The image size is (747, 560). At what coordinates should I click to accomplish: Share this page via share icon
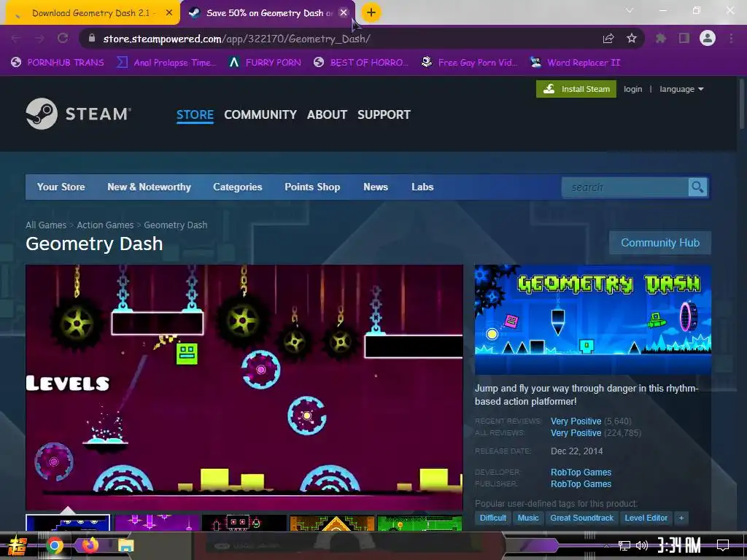click(608, 39)
